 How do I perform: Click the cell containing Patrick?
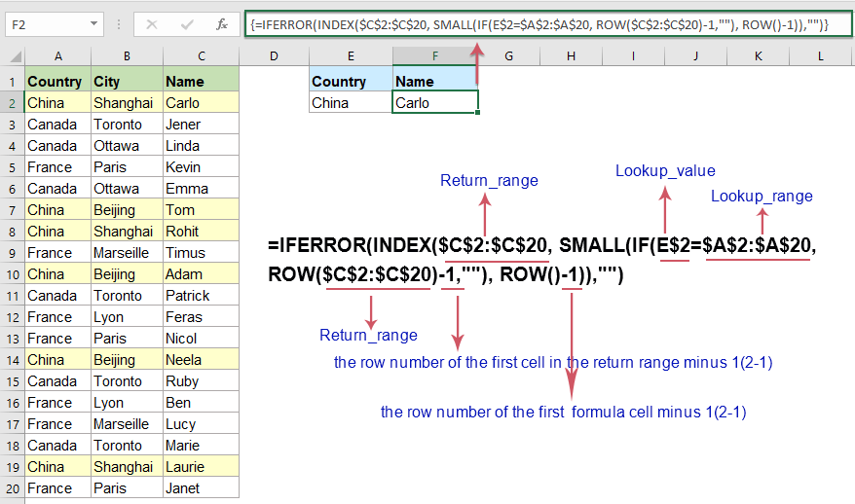point(202,296)
